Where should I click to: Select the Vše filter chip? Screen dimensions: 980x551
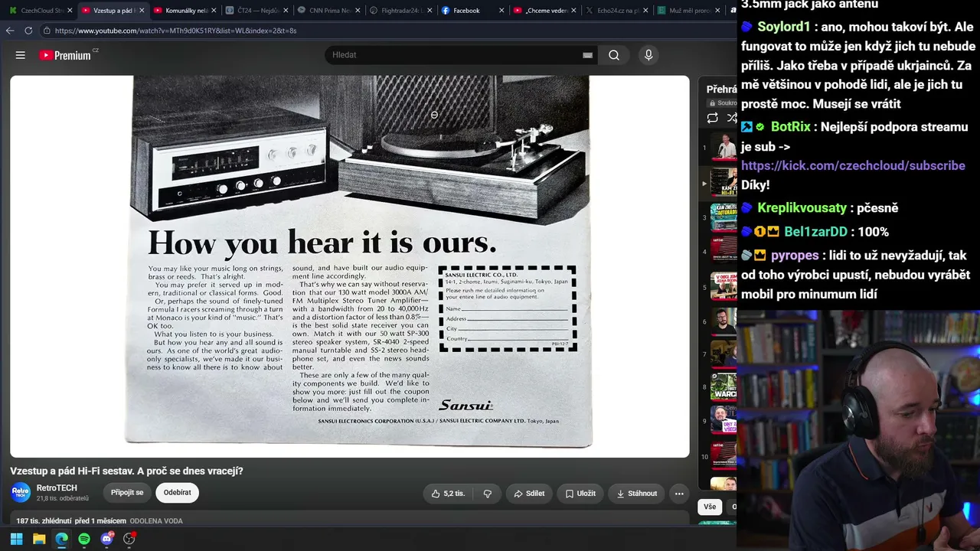pyautogui.click(x=710, y=507)
